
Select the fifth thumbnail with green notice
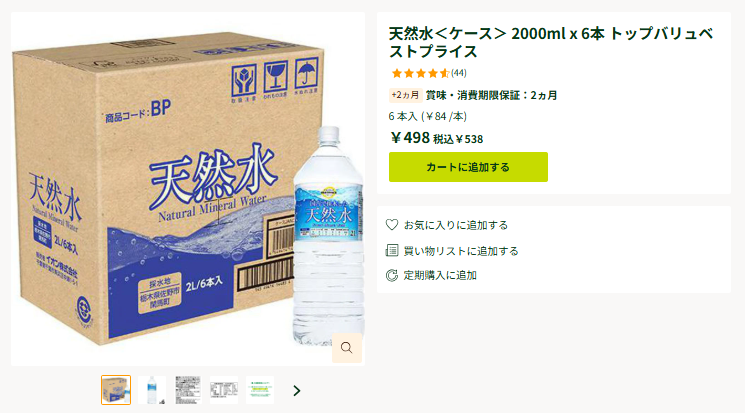pyautogui.click(x=260, y=390)
